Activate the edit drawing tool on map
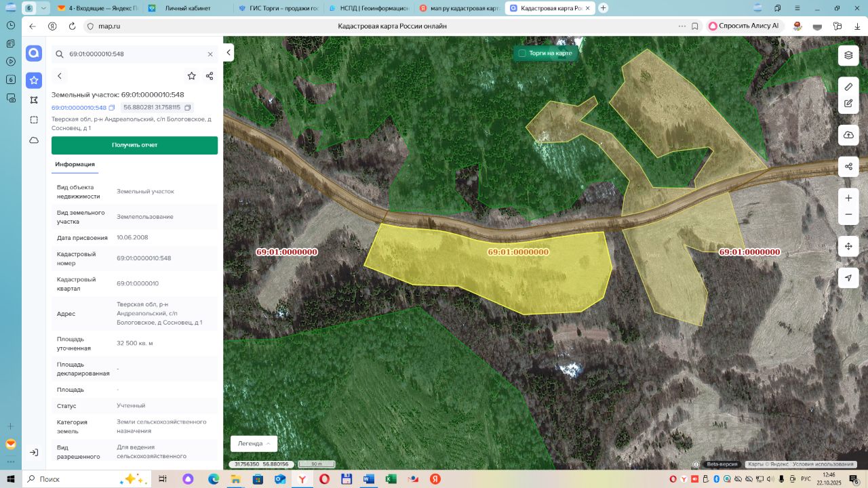The image size is (868, 488). 848,104
